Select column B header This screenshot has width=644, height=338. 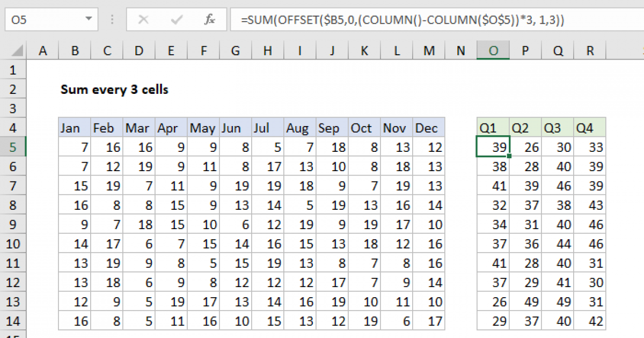point(75,51)
